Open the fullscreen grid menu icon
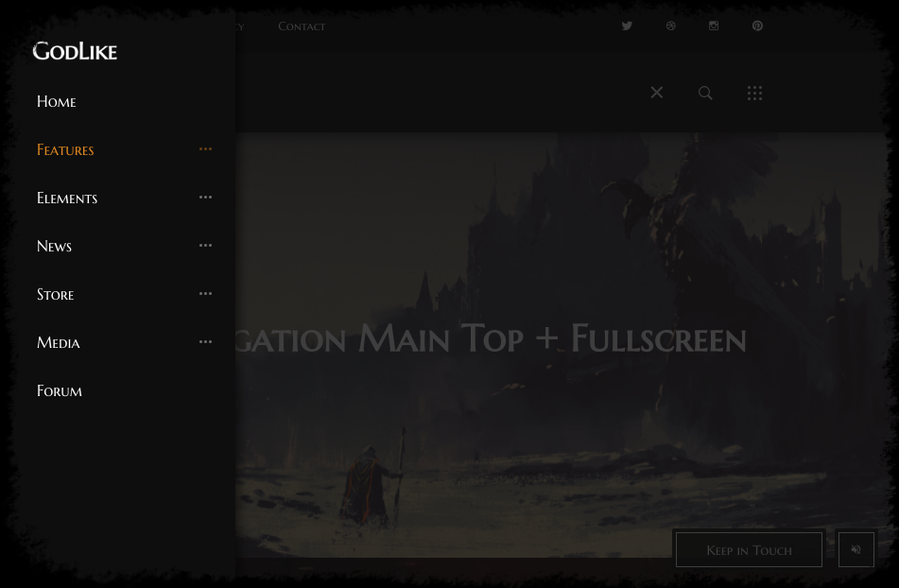 coord(754,93)
